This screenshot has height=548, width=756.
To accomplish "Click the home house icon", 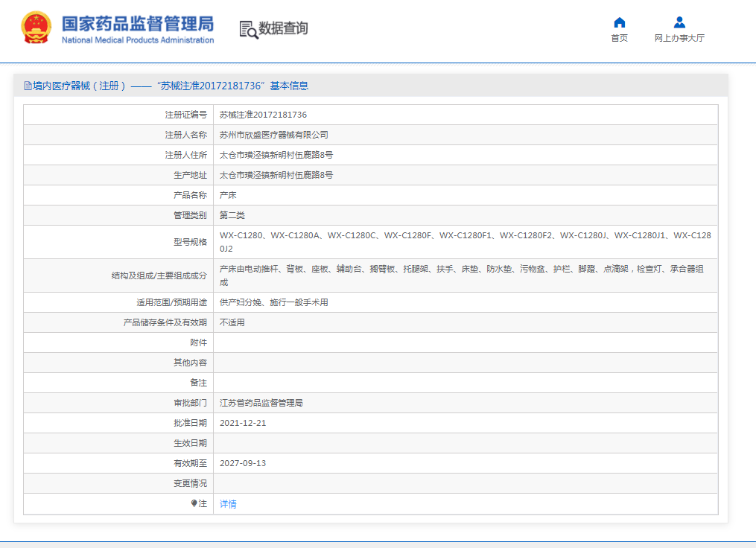I will tap(619, 22).
